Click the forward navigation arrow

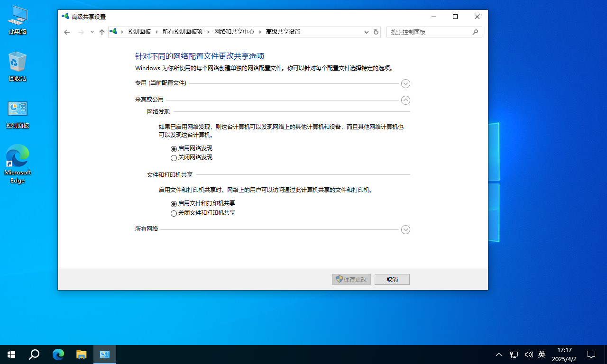pos(81,32)
